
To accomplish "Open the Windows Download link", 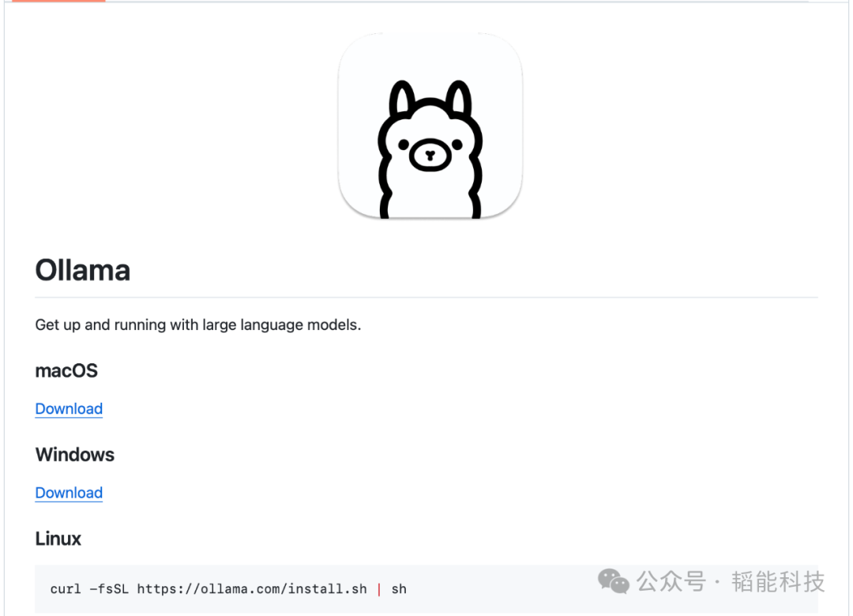I will point(69,493).
